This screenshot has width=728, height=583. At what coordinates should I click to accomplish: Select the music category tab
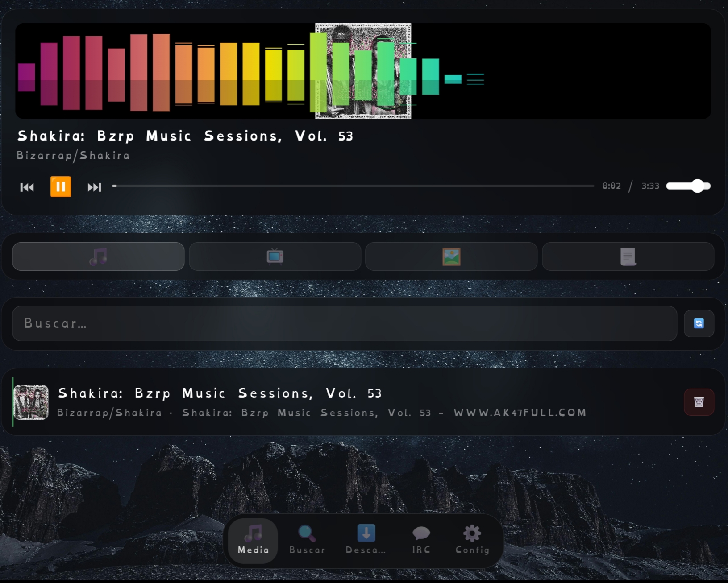[x=98, y=256]
